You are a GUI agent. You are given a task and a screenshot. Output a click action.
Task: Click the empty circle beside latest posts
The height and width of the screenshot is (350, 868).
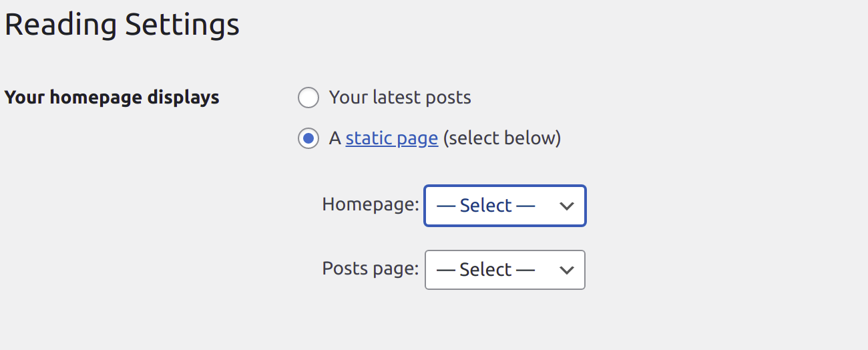(x=308, y=98)
